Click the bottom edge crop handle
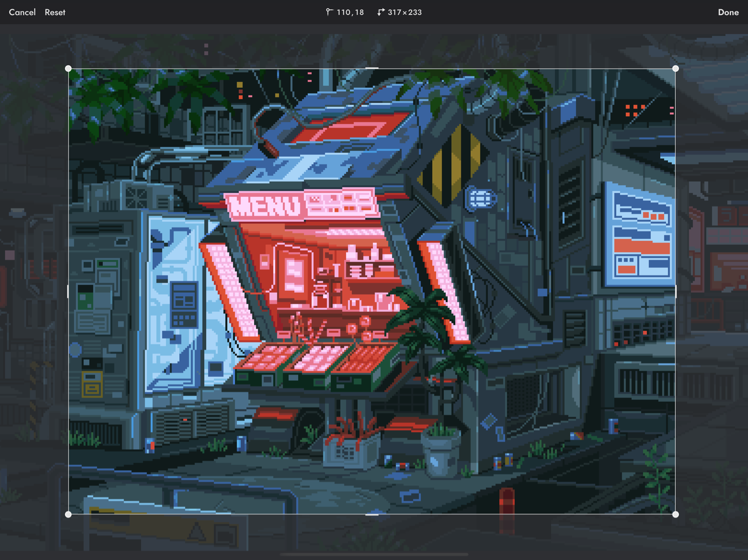The width and height of the screenshot is (748, 560). 372,514
